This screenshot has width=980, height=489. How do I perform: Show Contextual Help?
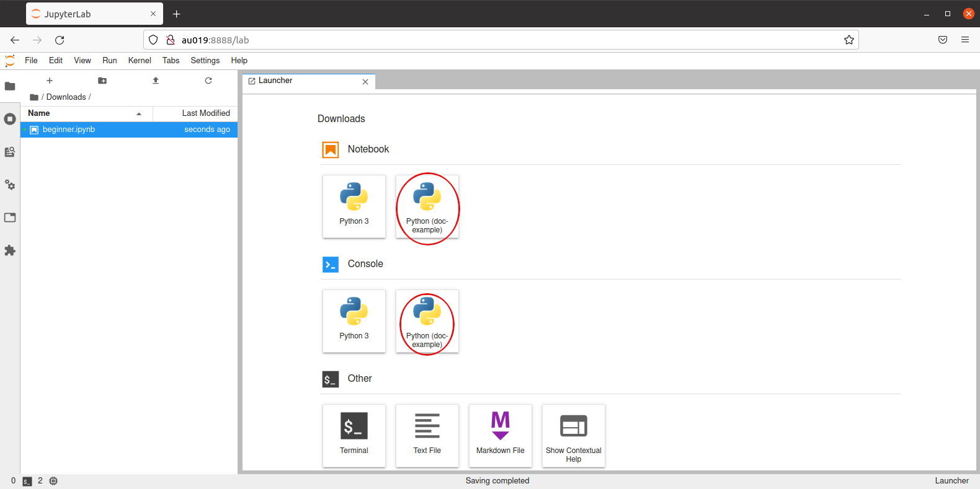574,436
